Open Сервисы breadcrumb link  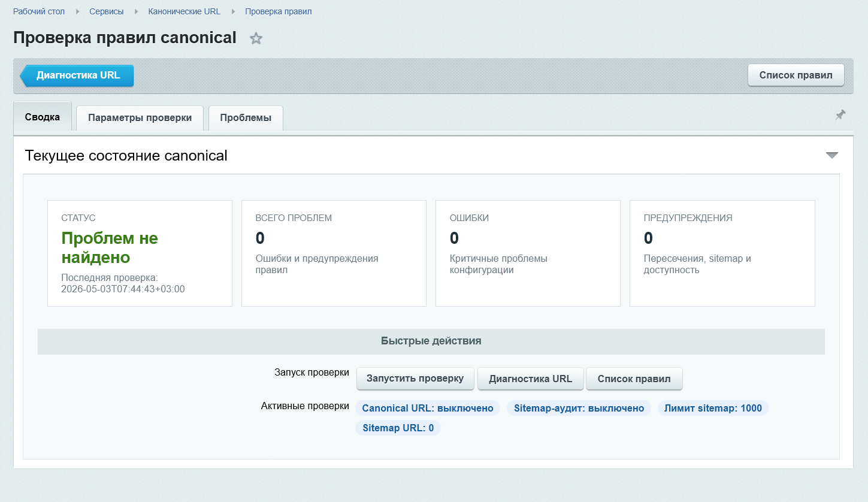[x=107, y=11]
